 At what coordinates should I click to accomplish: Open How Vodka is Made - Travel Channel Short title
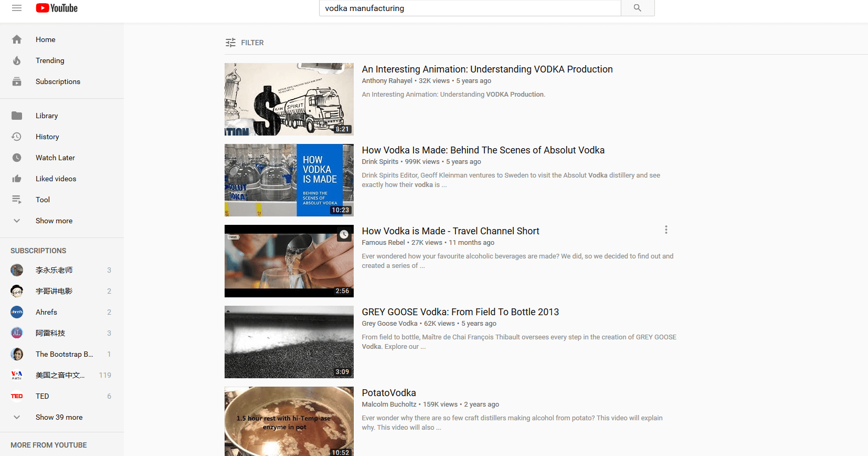click(x=450, y=231)
